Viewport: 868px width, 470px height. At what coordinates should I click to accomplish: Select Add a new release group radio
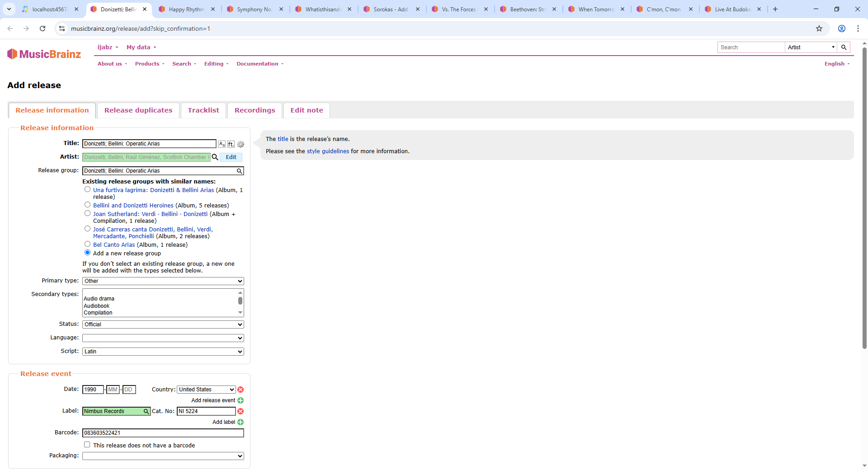pyautogui.click(x=88, y=253)
